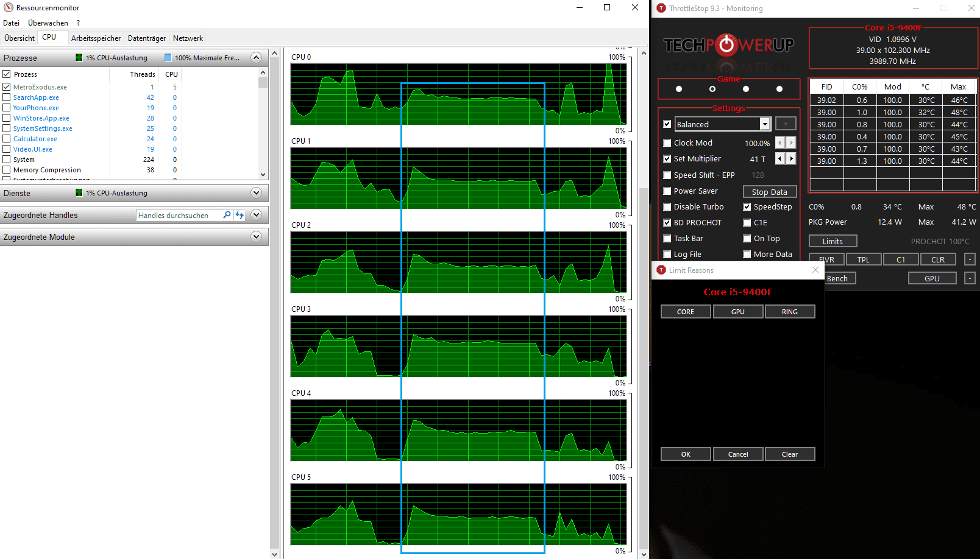Image resolution: width=980 pixels, height=559 pixels.
Task: Open the Überwachen menu
Action: 48,23
